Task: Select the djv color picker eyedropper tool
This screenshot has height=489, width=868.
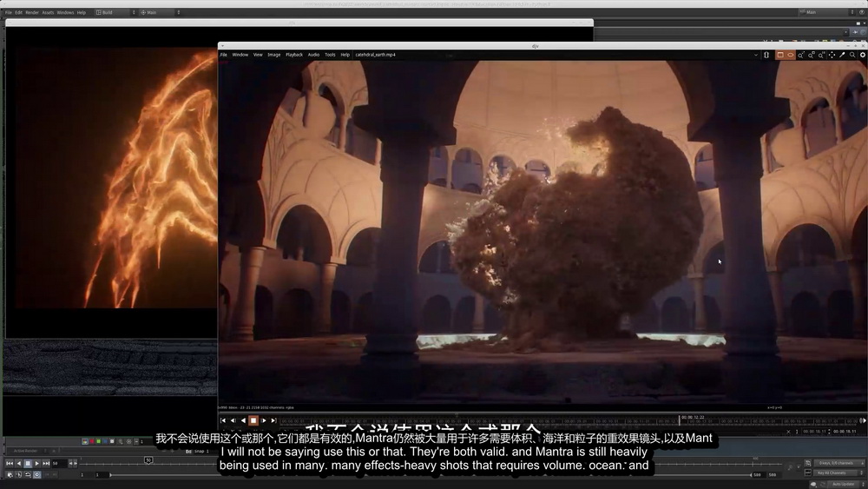Action: [x=842, y=55]
